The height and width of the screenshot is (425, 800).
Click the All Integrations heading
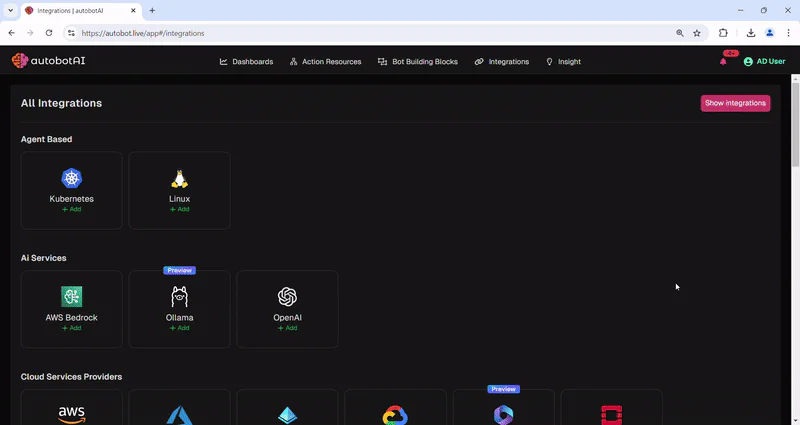(x=61, y=103)
